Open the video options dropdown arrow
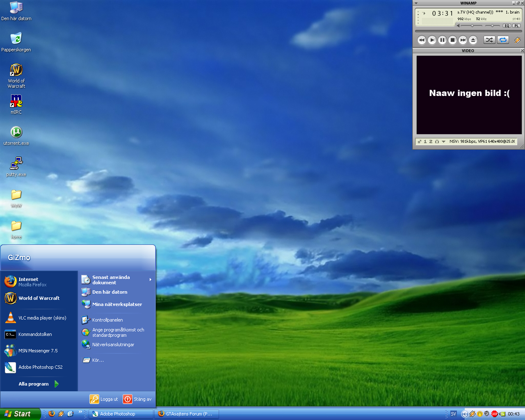This screenshot has height=420, width=525. 443,142
